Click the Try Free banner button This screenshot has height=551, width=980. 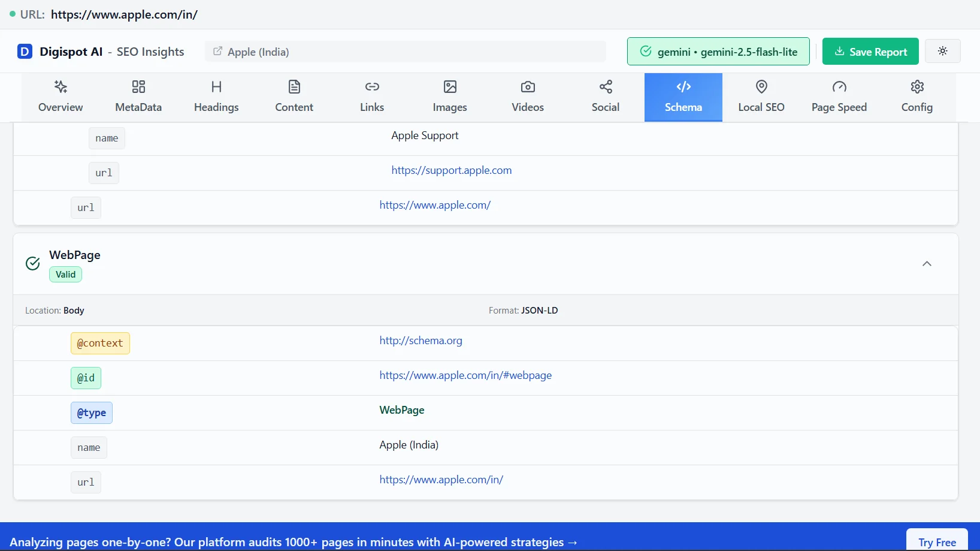(x=937, y=541)
